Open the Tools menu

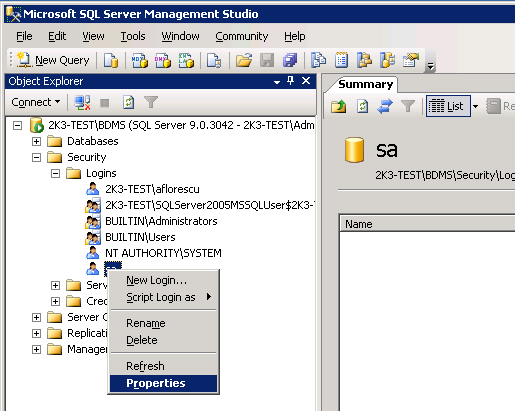point(133,36)
